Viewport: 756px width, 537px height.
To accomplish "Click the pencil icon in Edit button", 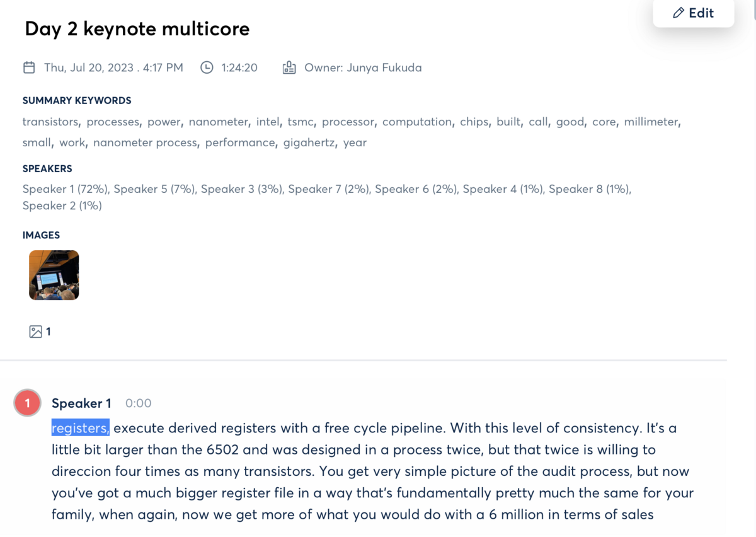I will (679, 13).
